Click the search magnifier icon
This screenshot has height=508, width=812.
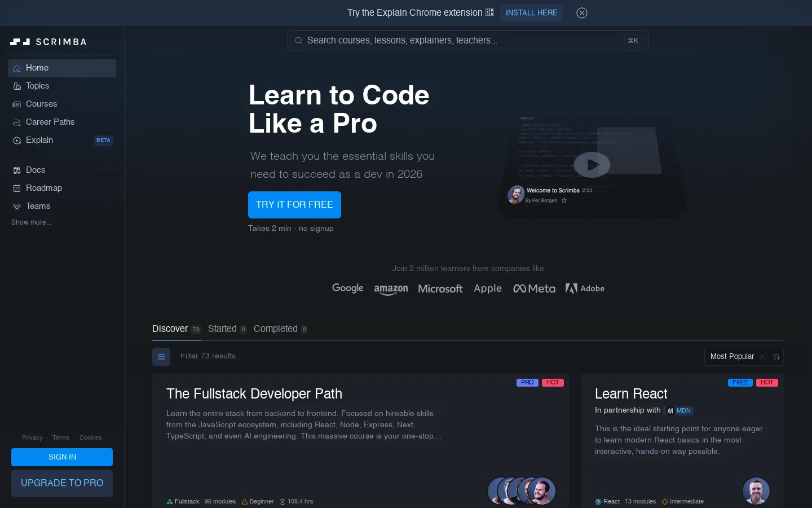coord(299,41)
